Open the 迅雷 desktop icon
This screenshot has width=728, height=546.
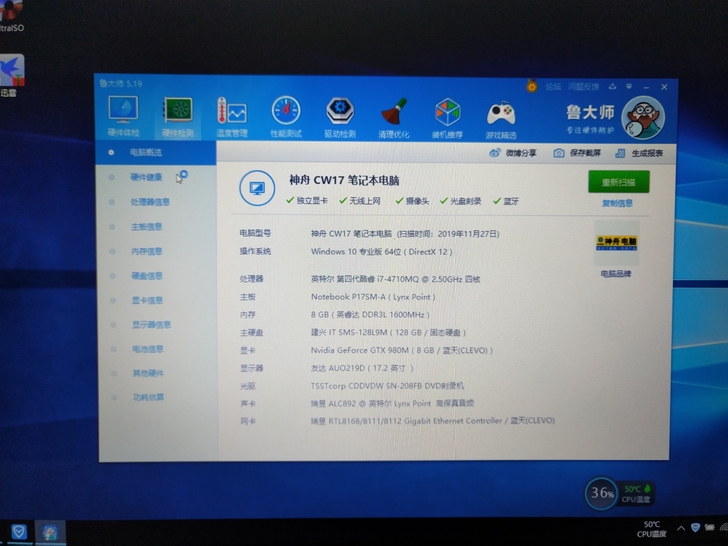tap(11, 76)
